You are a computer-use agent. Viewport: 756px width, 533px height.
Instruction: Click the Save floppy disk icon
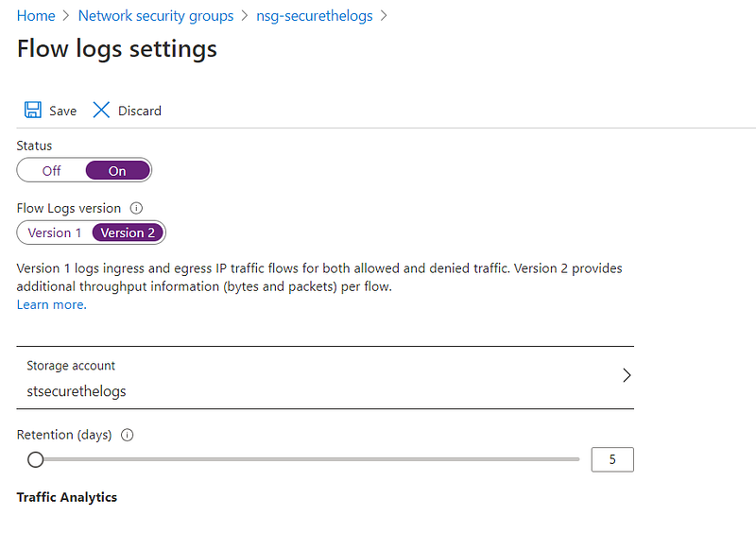pos(33,111)
